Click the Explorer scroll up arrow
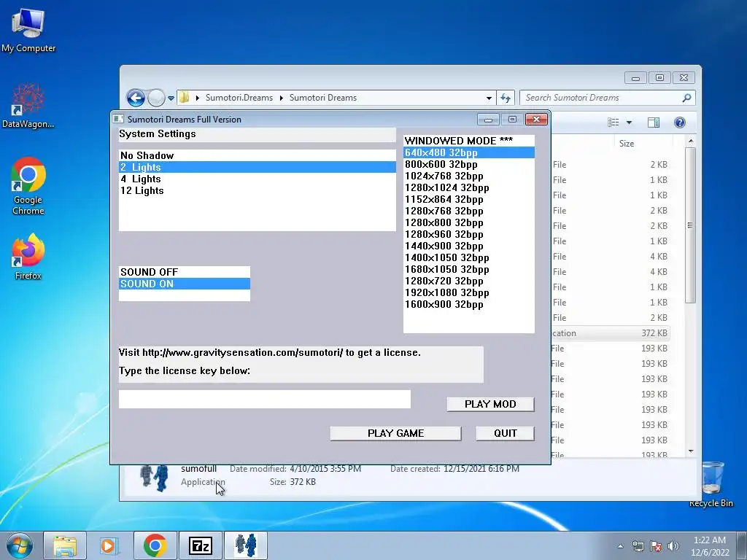747x560 pixels. coord(691,141)
